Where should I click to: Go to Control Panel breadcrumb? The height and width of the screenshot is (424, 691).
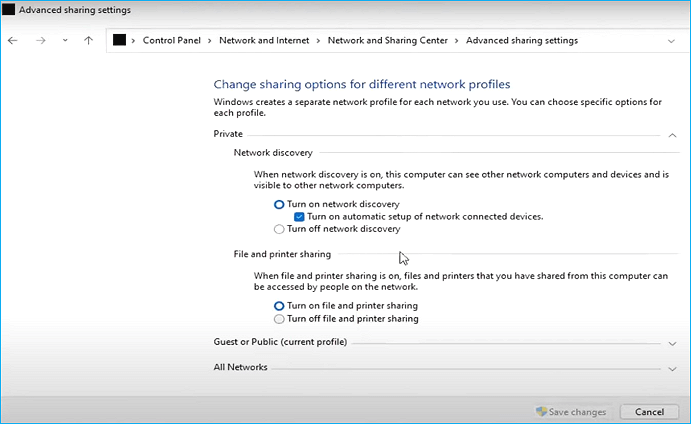click(173, 41)
